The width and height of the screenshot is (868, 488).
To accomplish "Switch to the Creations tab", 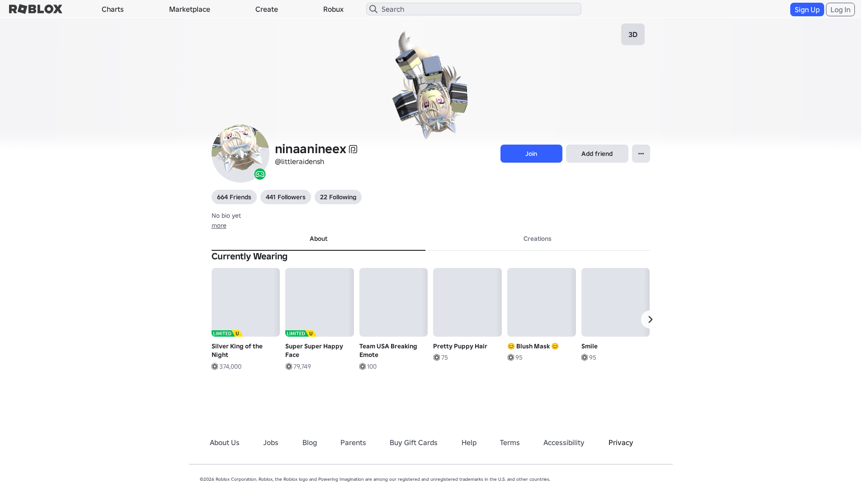I will (x=538, y=239).
